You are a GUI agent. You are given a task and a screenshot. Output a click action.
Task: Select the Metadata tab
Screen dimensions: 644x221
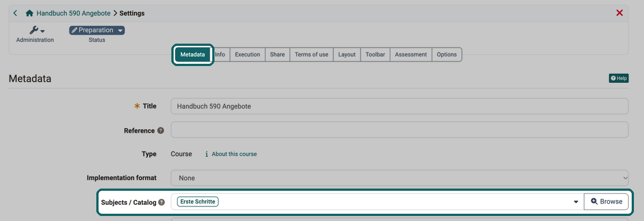(193, 54)
